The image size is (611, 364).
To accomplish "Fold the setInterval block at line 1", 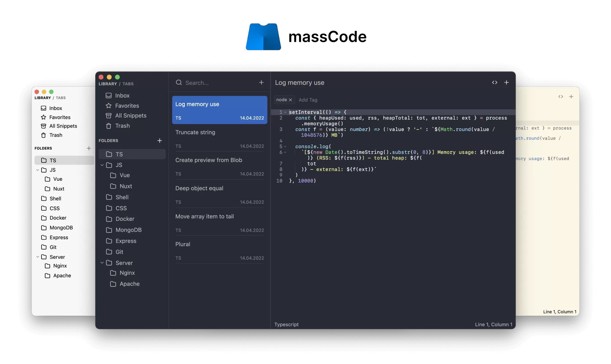I will 285,112.
